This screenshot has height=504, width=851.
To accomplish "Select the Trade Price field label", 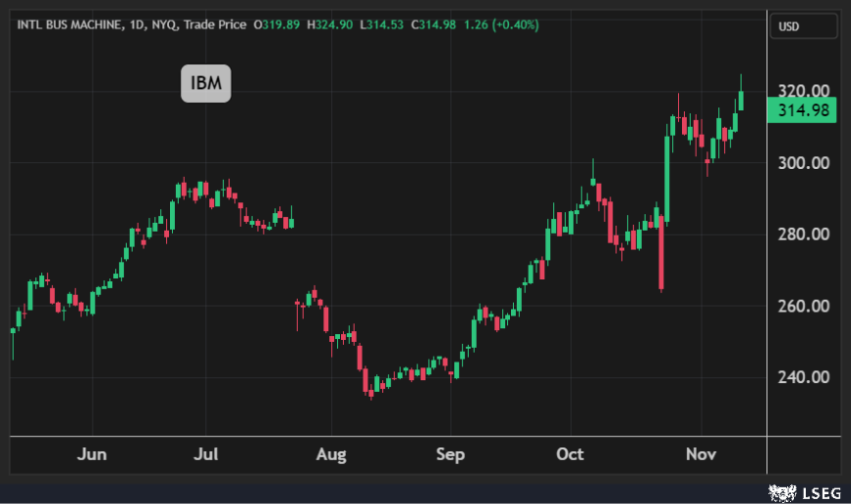I will [x=214, y=25].
